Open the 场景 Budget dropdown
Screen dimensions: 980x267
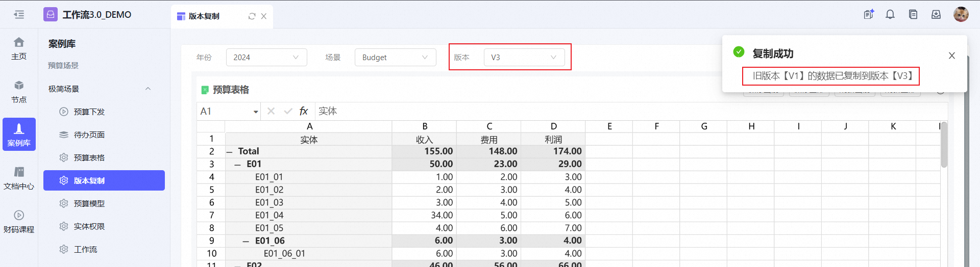pyautogui.click(x=395, y=58)
